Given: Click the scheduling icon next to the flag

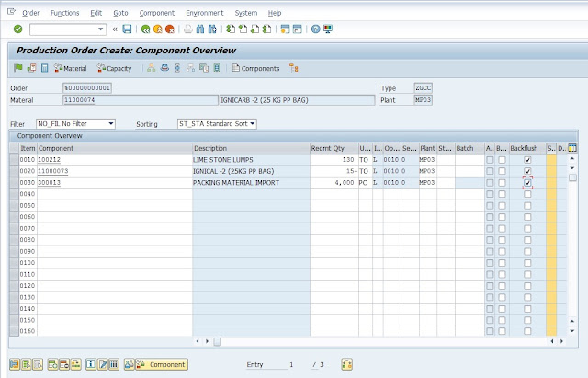Looking at the screenshot, I should point(31,68).
